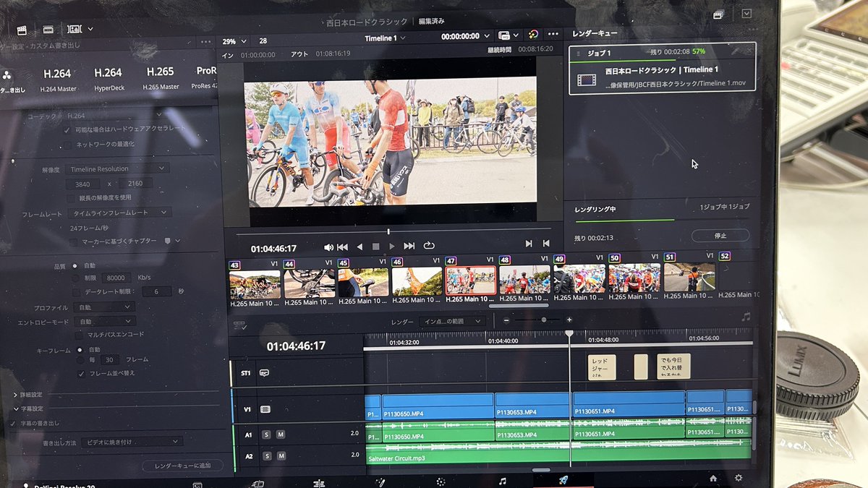The width and height of the screenshot is (868, 488).
Task: Open the render settings panel icon
Action: 22,30
